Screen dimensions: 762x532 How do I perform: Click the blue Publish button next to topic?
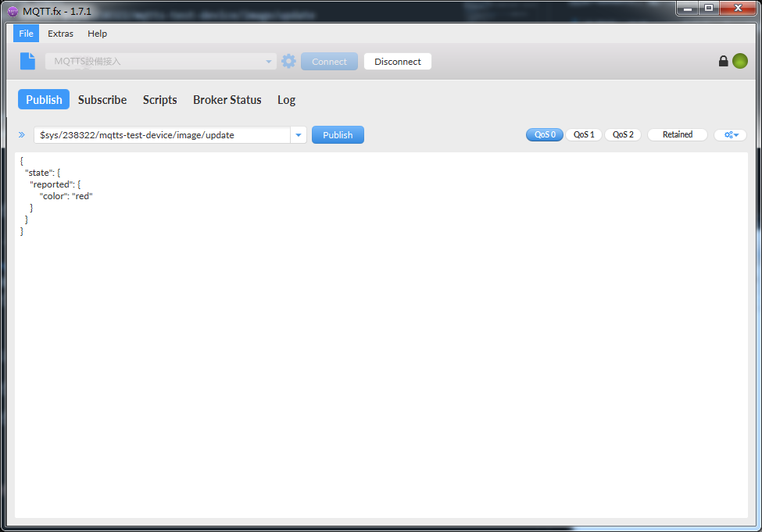338,135
